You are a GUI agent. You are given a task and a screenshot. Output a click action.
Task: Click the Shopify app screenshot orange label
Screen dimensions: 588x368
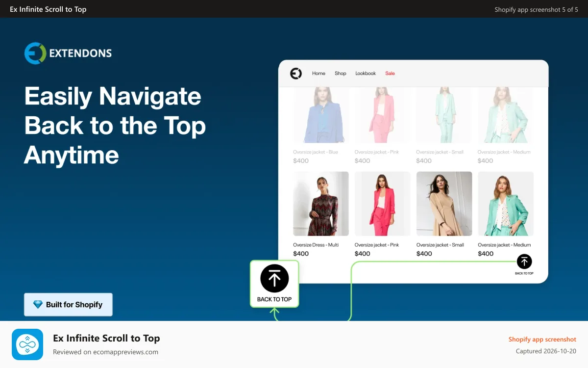point(542,339)
